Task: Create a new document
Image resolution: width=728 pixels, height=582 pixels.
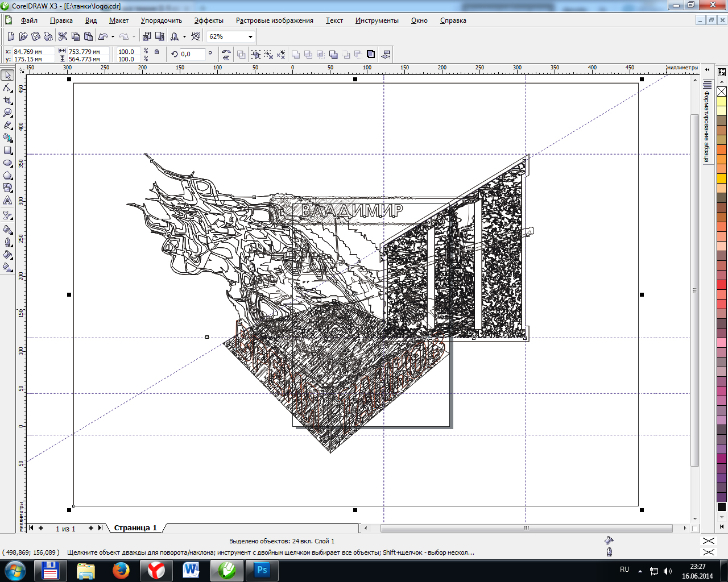Action: pyautogui.click(x=11, y=36)
